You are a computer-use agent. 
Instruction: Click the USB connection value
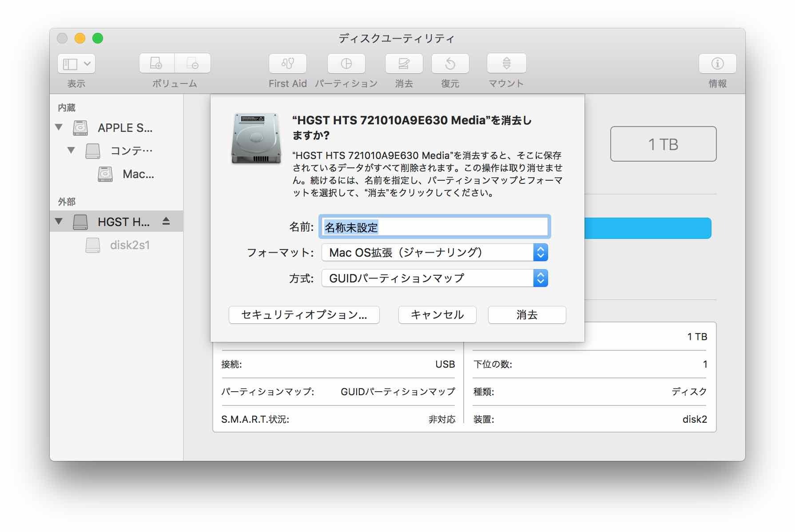(445, 364)
